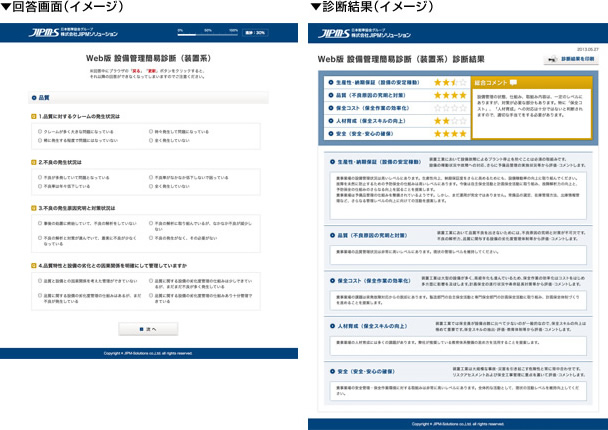The height and width of the screenshot is (430, 608).
Task: Select 不良率がなかなか低下しないで困っている for question 2
Action: click(151, 177)
